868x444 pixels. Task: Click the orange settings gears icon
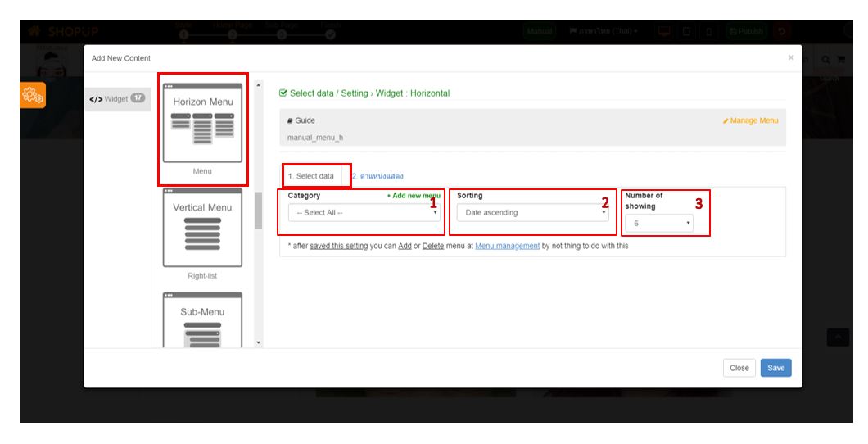tap(33, 95)
